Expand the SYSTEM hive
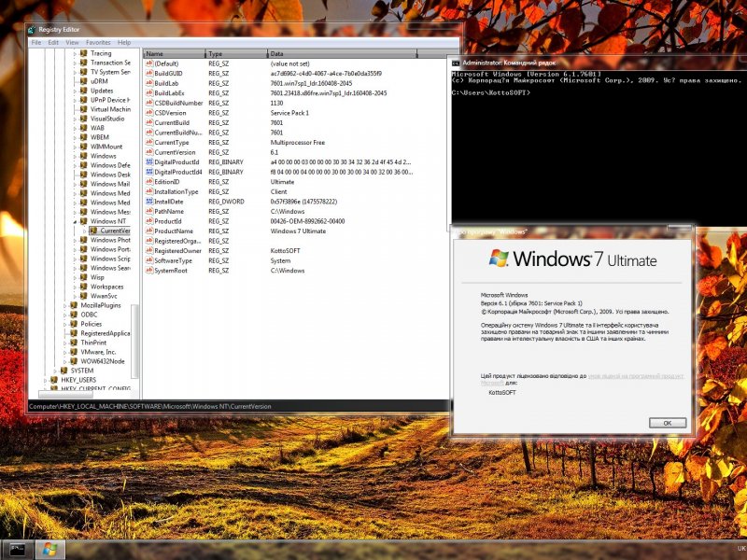Viewport: 747px width, 560px height. pyautogui.click(x=55, y=371)
